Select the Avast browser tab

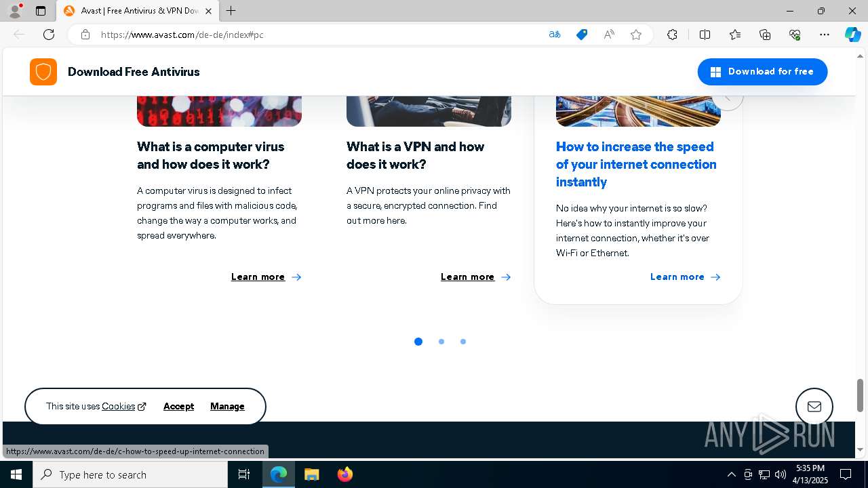point(138,11)
